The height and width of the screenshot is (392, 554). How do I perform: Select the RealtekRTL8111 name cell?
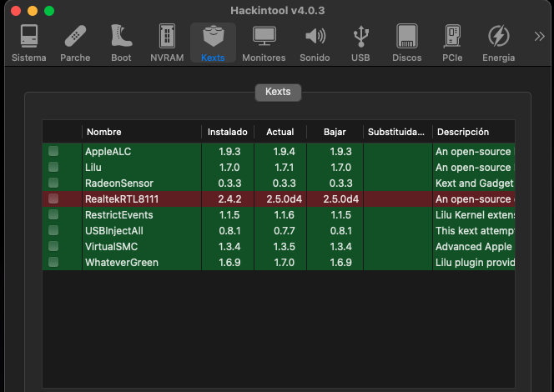142,199
